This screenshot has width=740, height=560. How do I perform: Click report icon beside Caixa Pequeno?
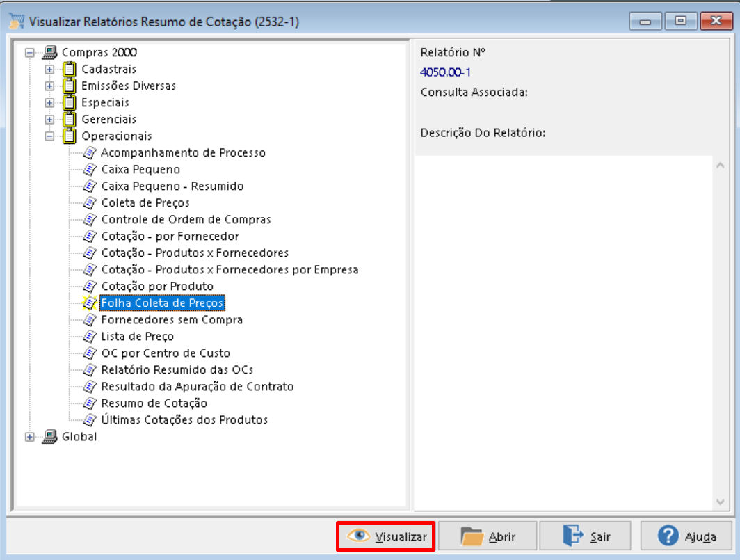click(x=90, y=169)
